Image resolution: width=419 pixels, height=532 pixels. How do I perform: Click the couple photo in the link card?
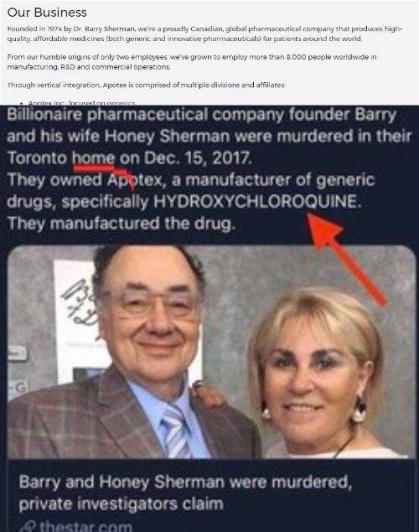tap(211, 351)
